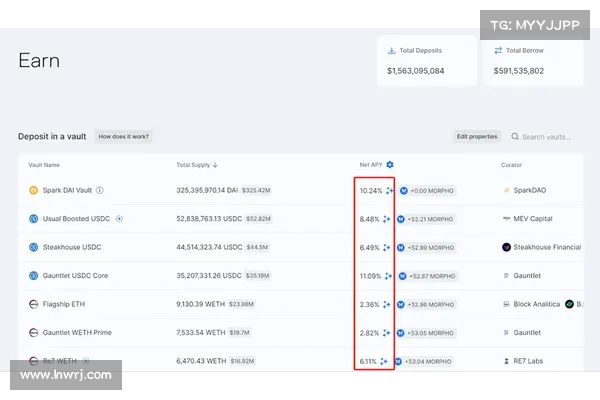Screen dimensions: 600x400
Task: Click the Net APY settings gear icon
Action: (390, 165)
